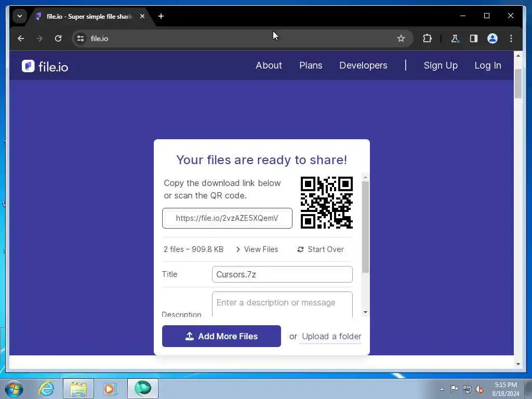Open site information icon in address bar

pyautogui.click(x=81, y=38)
